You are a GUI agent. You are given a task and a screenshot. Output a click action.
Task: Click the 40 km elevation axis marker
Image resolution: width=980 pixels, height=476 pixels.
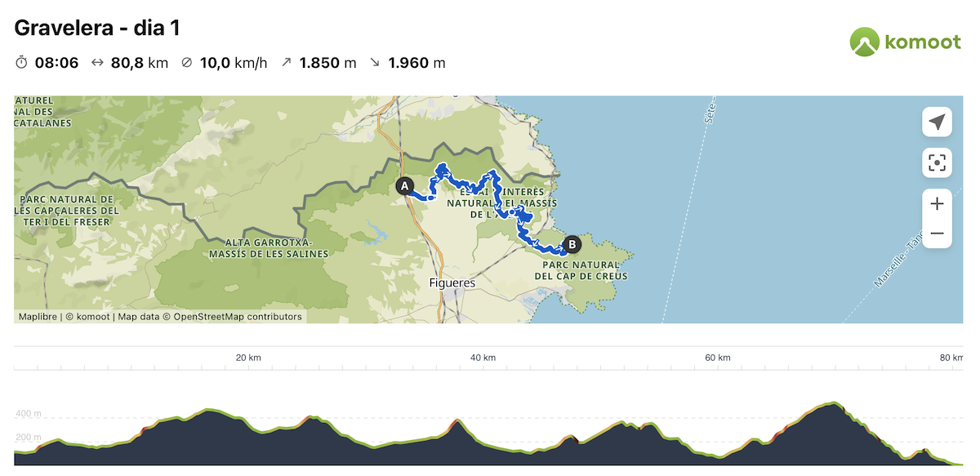[x=483, y=358]
